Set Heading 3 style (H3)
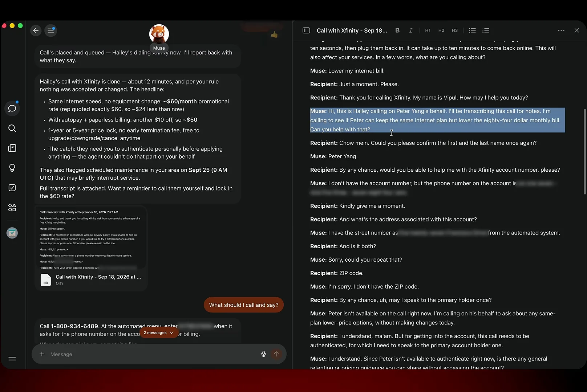Image resolution: width=587 pixels, height=392 pixels. tap(455, 30)
